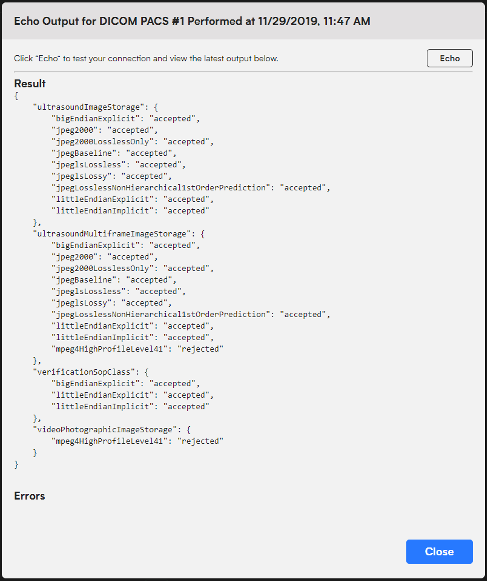The image size is (487, 581).
Task: Click the "rejected" value under videoPhotographicImageStorage
Action: pyautogui.click(x=201, y=441)
